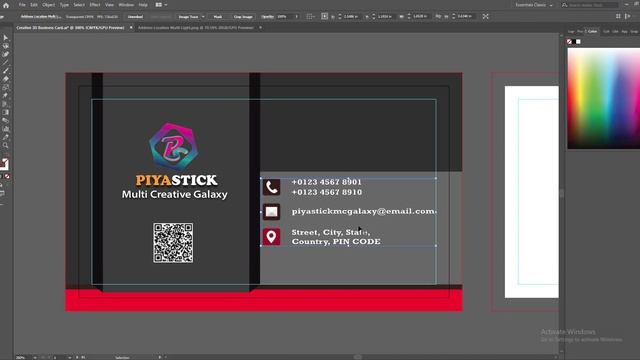Click the Opacity value field
640x360 pixels.
[x=285, y=17]
